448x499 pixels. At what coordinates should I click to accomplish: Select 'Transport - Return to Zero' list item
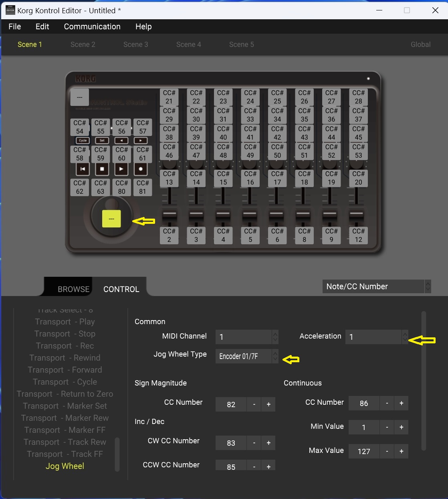click(x=65, y=394)
